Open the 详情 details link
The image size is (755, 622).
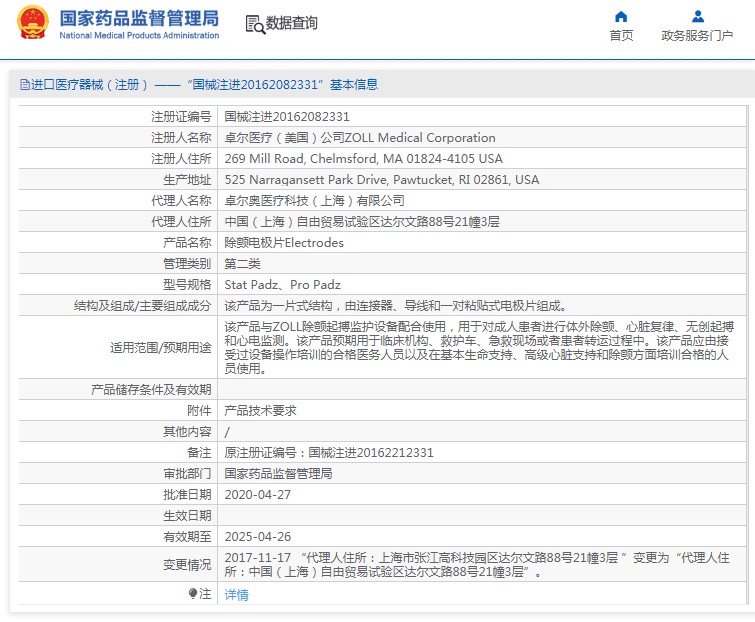tap(236, 595)
